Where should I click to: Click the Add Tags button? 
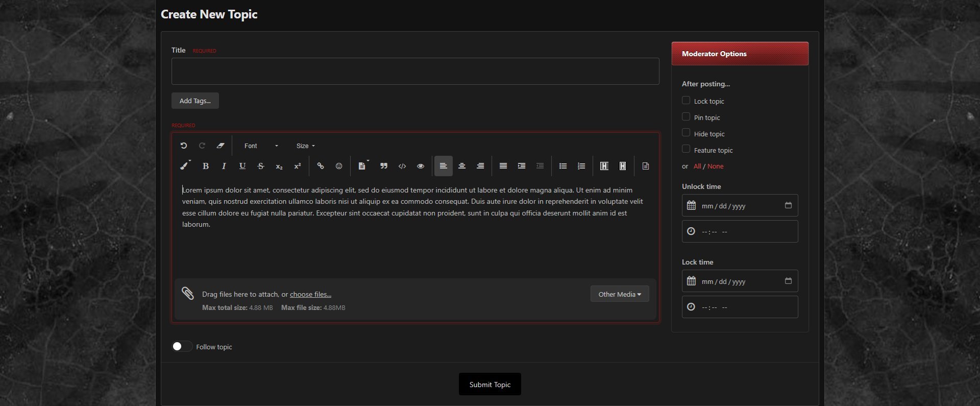[x=195, y=101]
